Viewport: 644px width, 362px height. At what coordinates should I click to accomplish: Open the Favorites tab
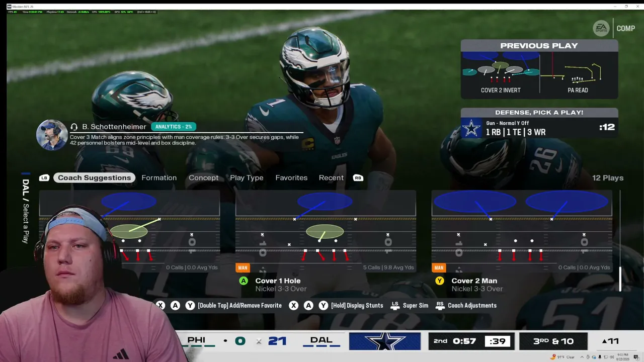291,178
